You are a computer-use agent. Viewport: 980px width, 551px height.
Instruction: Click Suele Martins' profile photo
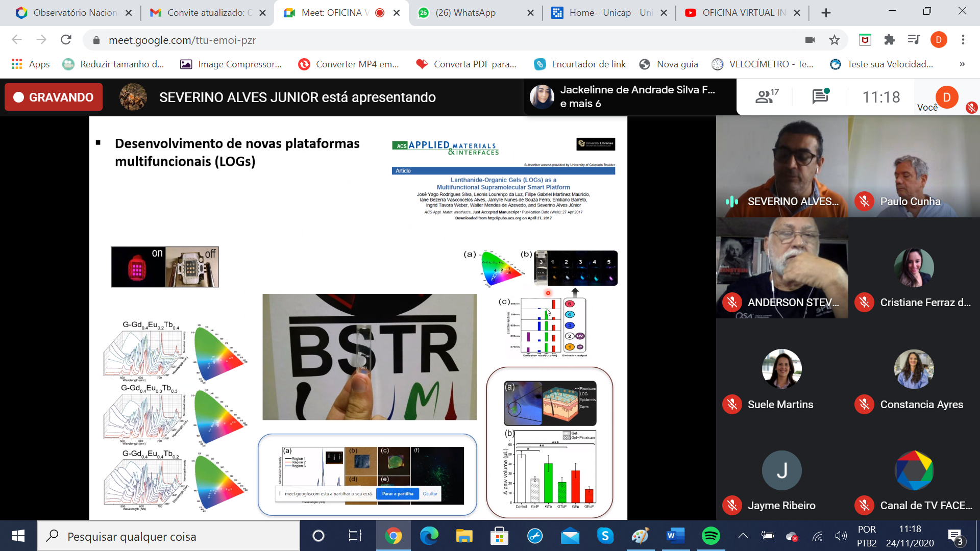(x=781, y=369)
